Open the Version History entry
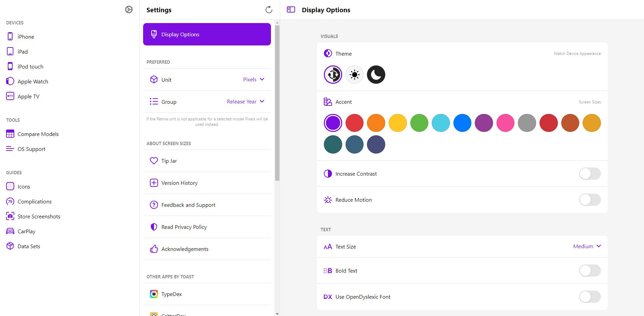 207,183
